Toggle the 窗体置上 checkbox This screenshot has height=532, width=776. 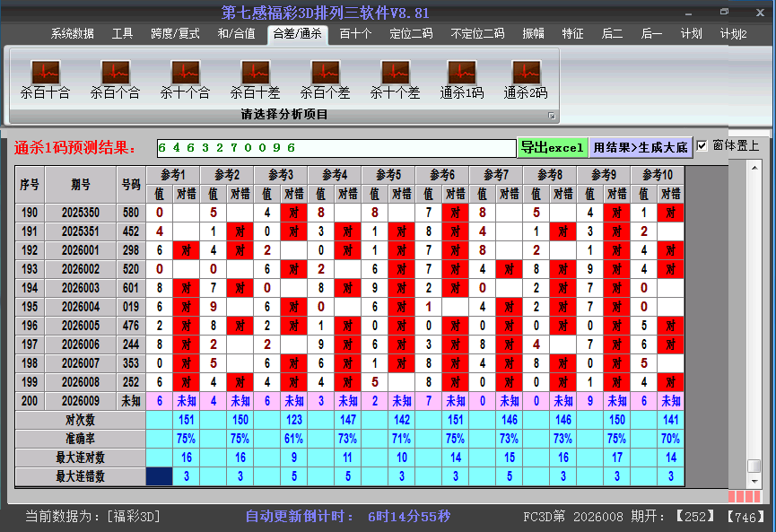(x=702, y=146)
